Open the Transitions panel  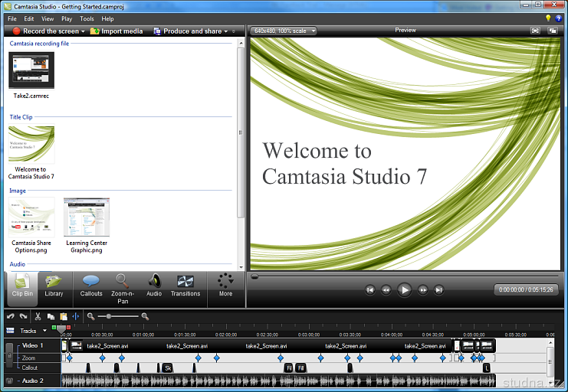point(185,286)
